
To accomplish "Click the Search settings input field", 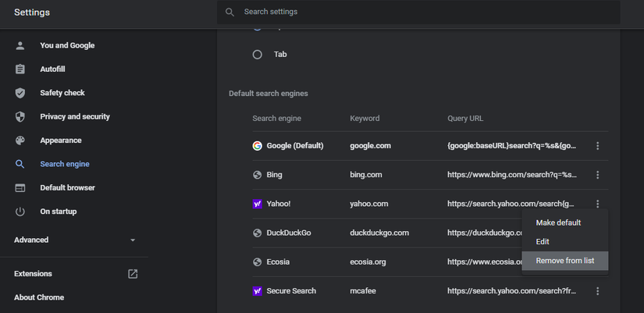I will point(422,12).
